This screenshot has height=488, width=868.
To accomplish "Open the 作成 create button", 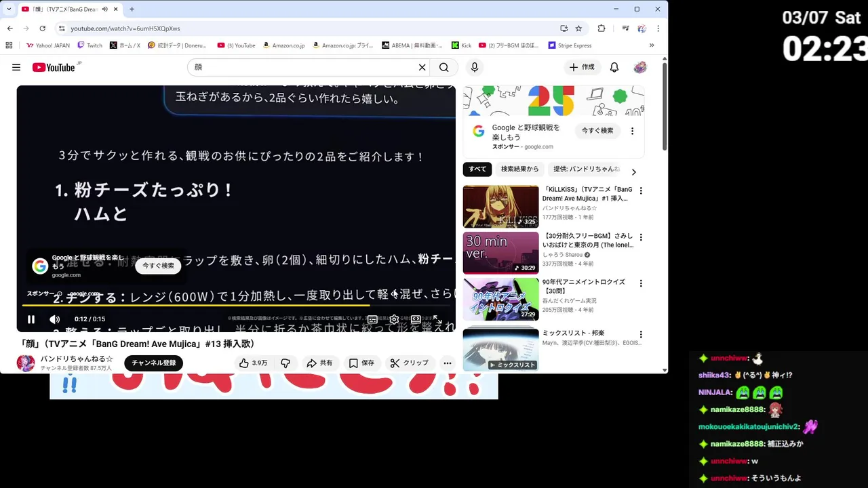I will point(582,67).
